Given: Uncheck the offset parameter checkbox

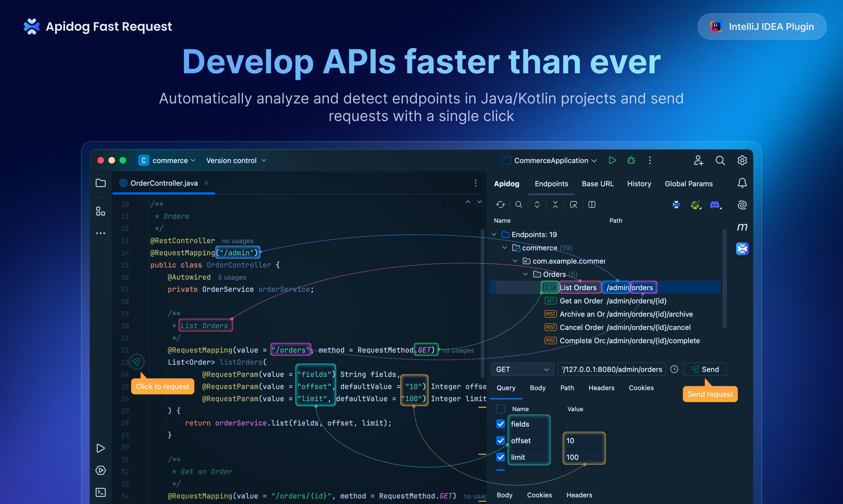Looking at the screenshot, I should pos(500,440).
